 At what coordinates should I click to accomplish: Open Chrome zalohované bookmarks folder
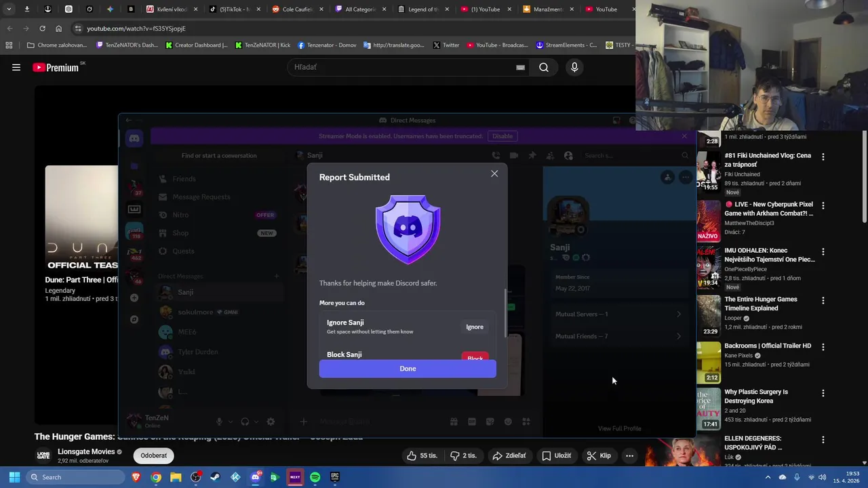pyautogui.click(x=57, y=45)
